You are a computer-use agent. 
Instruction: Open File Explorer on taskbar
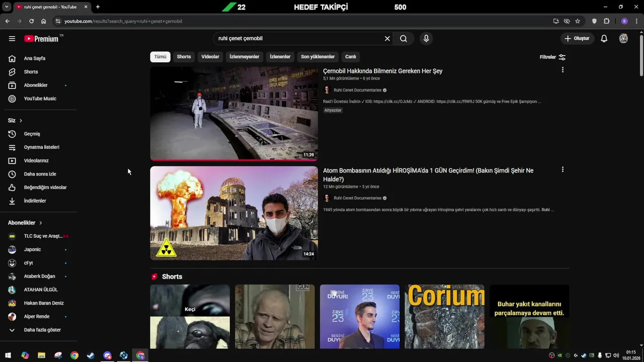coord(41,355)
